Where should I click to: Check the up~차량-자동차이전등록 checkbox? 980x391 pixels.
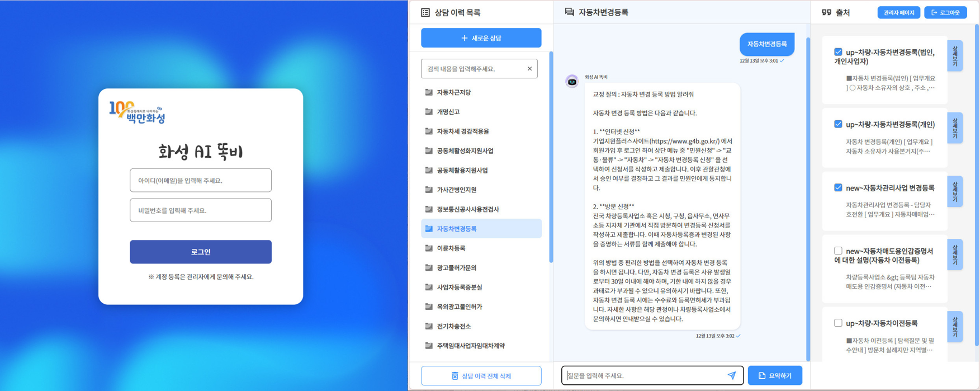coord(838,323)
